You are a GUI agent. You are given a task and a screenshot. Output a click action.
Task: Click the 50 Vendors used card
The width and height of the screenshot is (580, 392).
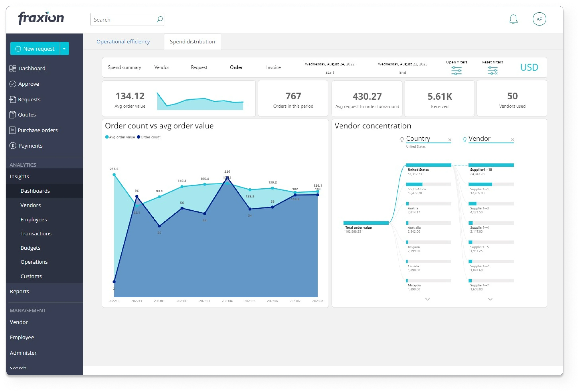[512, 98]
